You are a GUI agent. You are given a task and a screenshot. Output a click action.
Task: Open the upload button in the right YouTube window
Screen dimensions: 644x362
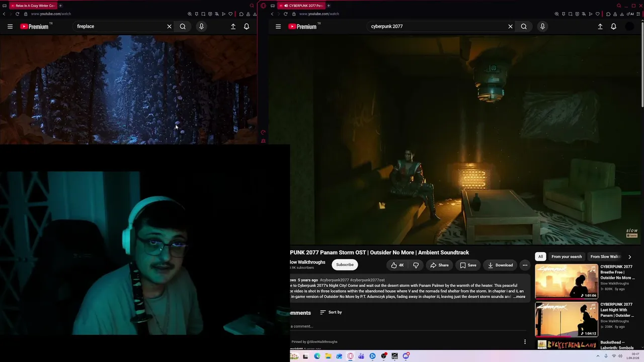coord(600,26)
